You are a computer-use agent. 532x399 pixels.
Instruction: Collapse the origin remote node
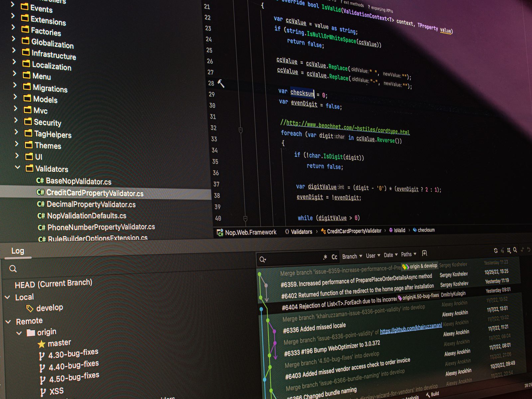pos(19,333)
